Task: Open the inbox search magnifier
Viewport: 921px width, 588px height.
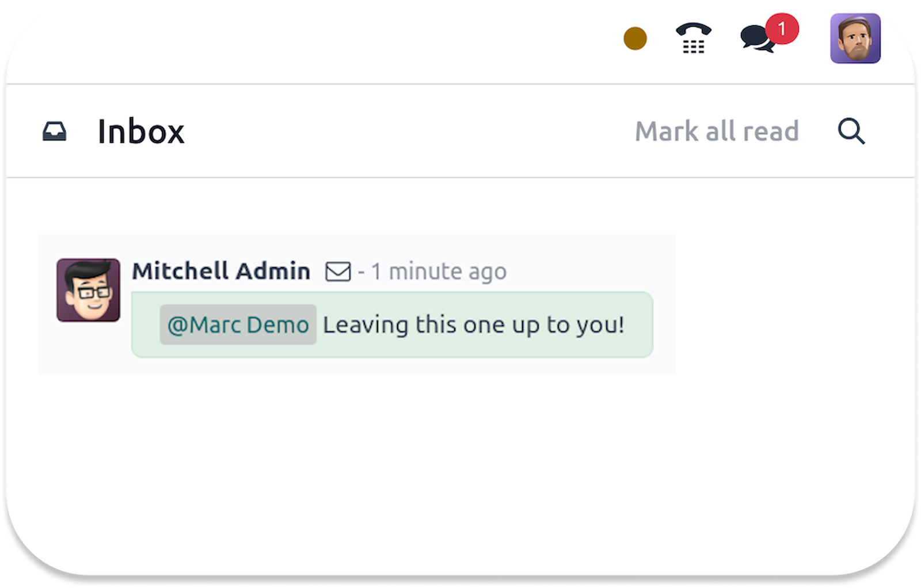Action: click(x=851, y=132)
